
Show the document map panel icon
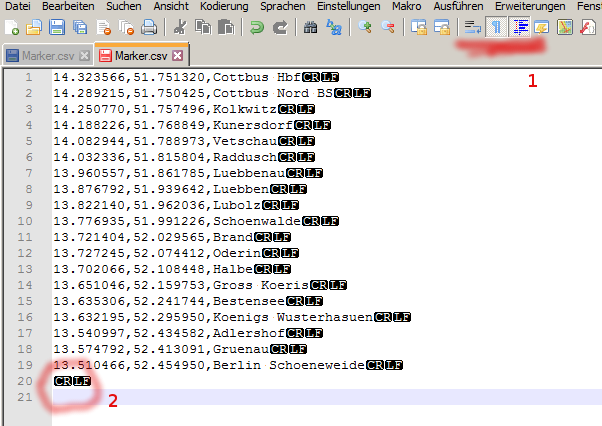click(x=565, y=28)
